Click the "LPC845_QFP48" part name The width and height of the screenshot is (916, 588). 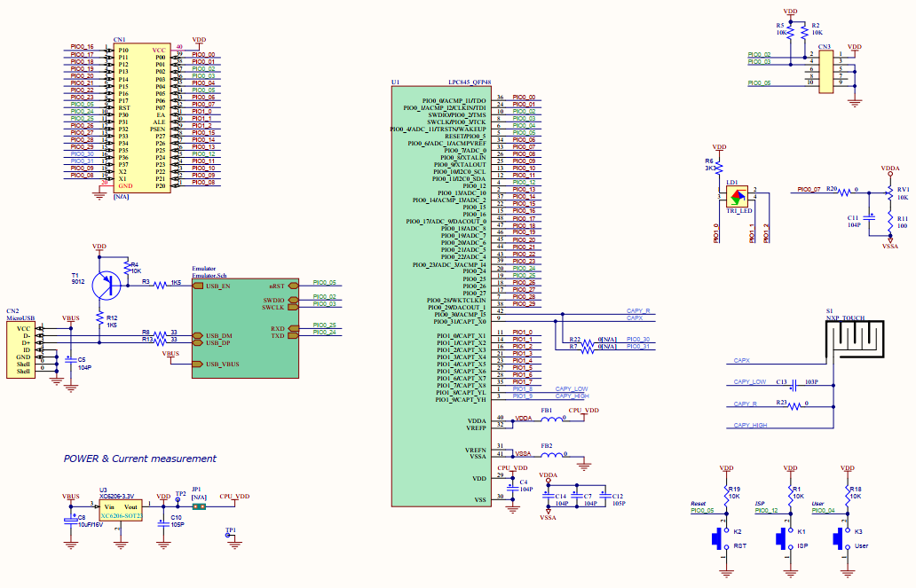pyautogui.click(x=470, y=82)
